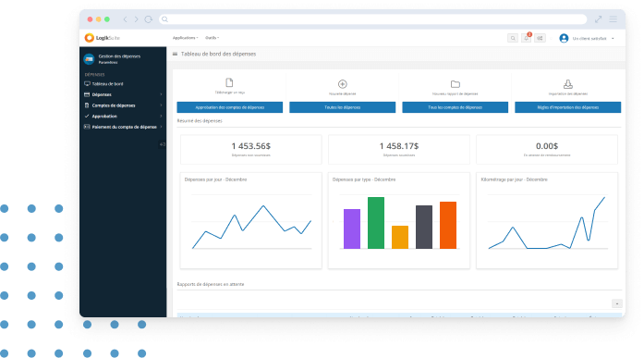
Task: Open the small dropdown above pending reports table
Action: [617, 303]
